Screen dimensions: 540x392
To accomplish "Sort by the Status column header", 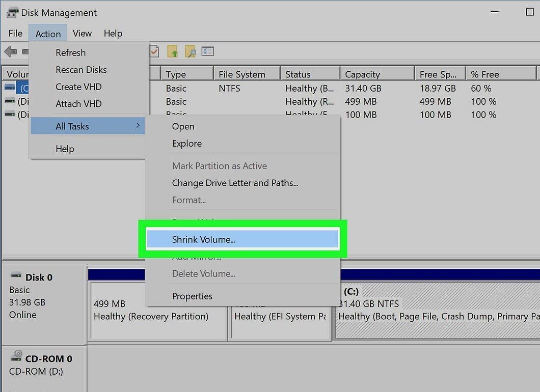I will [310, 74].
